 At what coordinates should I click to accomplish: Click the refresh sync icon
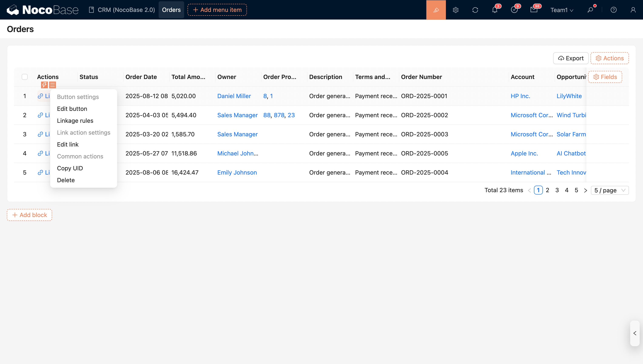475,10
